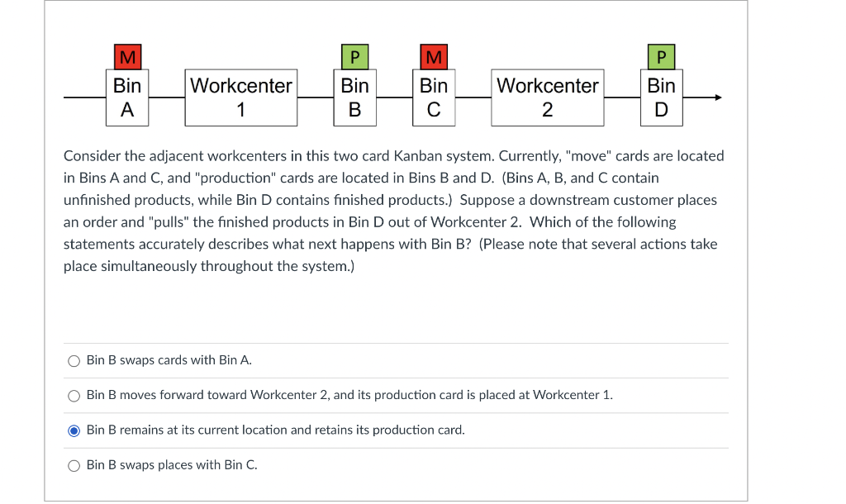The width and height of the screenshot is (846, 504).
Task: Click the green P card above Bin D
Action: point(661,57)
